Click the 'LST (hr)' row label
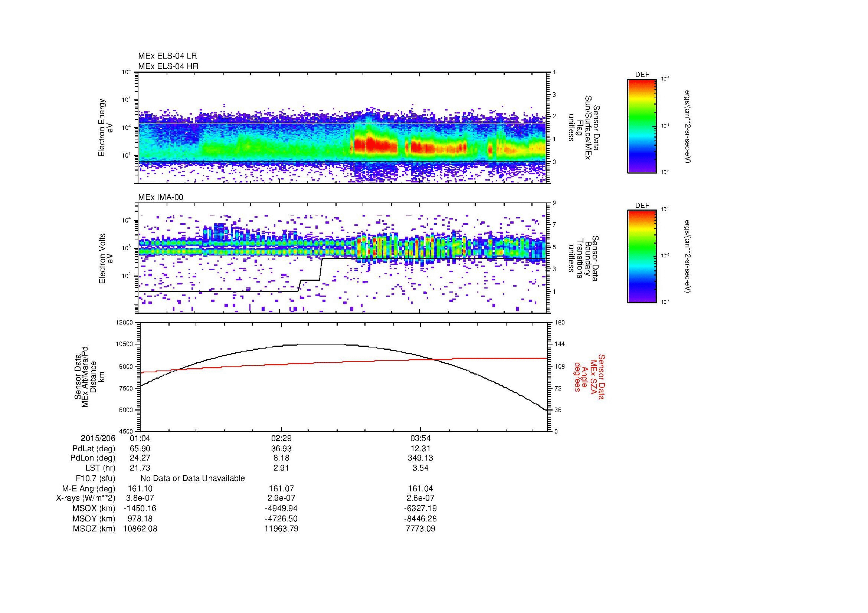 coord(100,468)
